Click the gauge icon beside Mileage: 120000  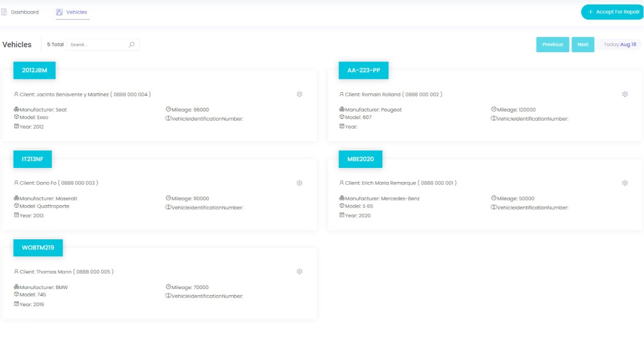point(494,109)
